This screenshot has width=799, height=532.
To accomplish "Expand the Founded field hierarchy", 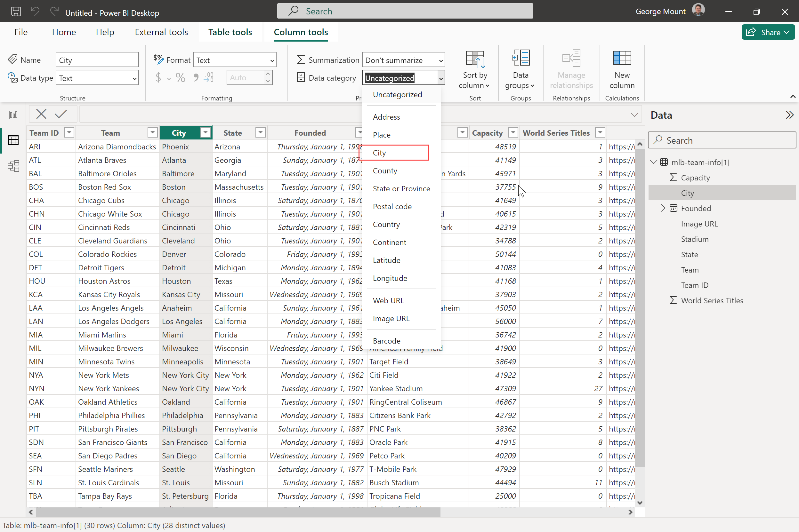I will pyautogui.click(x=663, y=208).
